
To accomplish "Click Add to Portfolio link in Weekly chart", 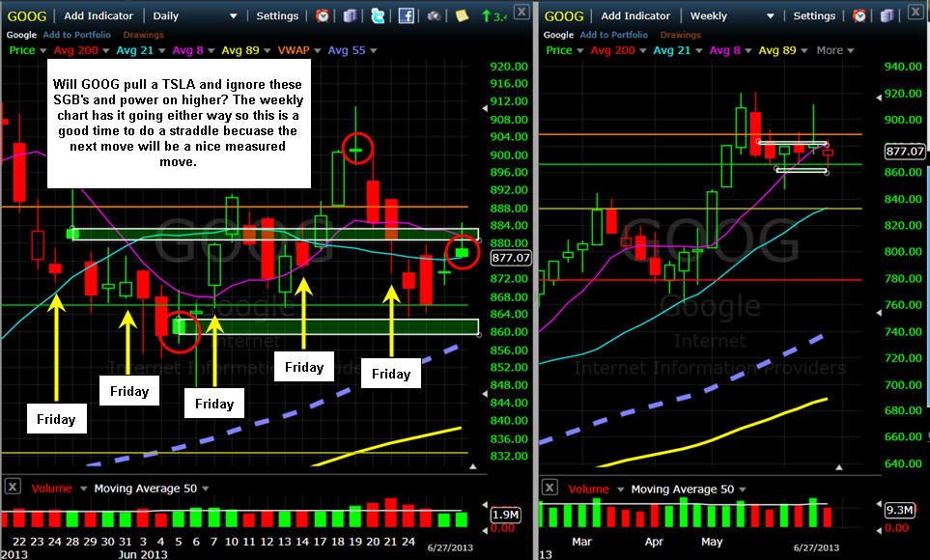I will tap(613, 35).
